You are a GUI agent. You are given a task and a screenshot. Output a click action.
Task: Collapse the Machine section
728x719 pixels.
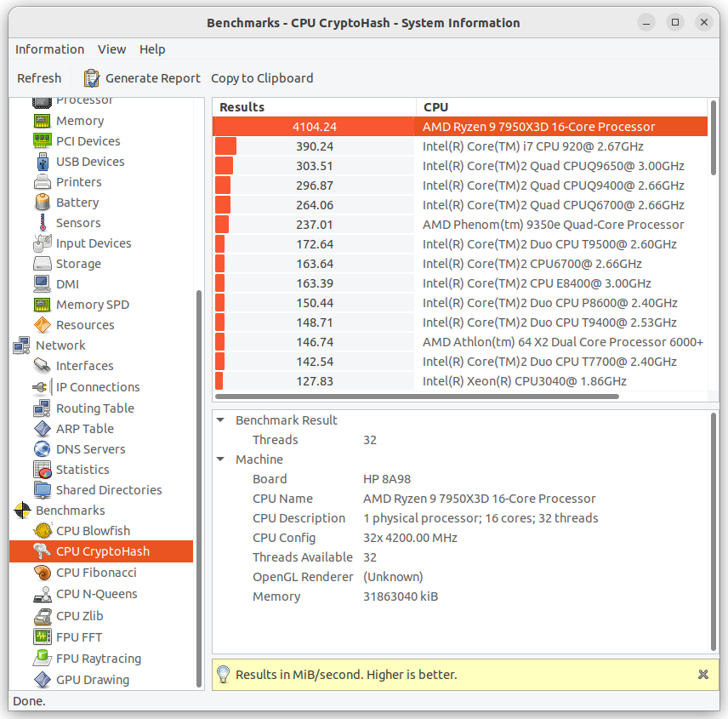point(221,459)
